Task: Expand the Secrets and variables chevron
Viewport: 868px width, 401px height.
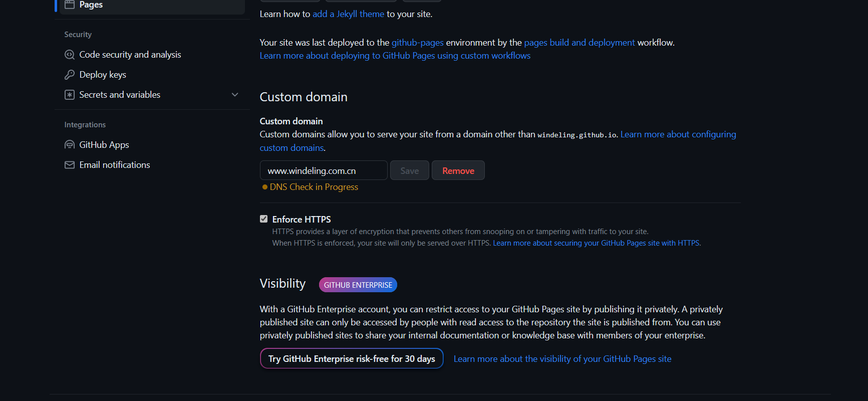Action: pyautogui.click(x=235, y=95)
